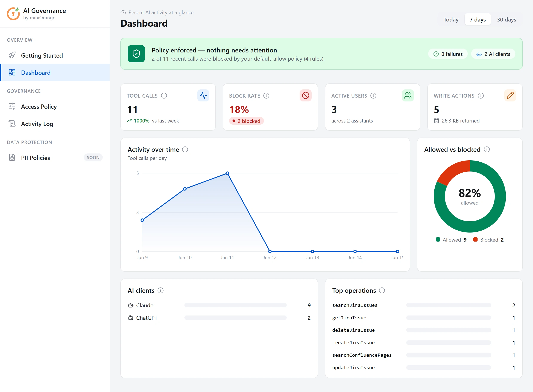The height and width of the screenshot is (392, 533).
Task: Click the Claude usage bar
Action: (235, 305)
